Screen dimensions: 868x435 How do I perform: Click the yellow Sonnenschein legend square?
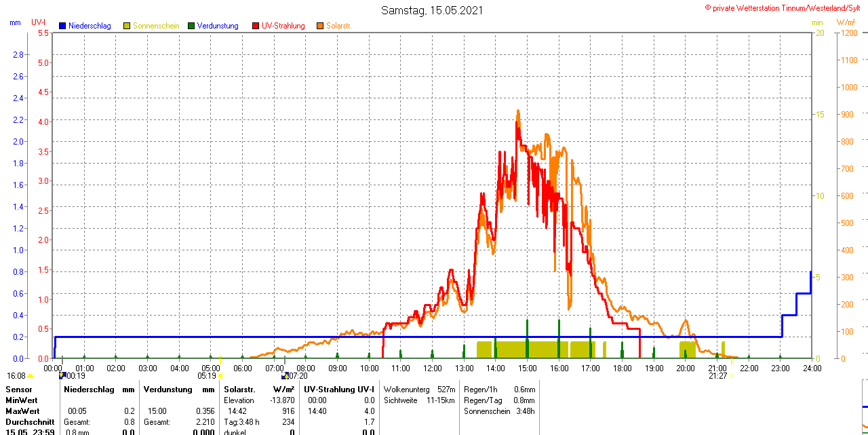click(x=127, y=26)
